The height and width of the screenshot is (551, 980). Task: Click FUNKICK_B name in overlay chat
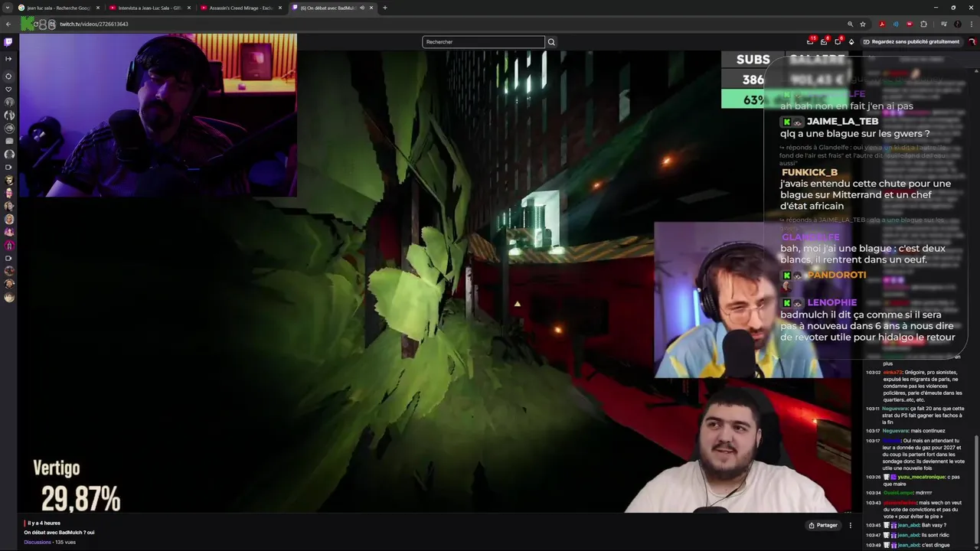809,172
